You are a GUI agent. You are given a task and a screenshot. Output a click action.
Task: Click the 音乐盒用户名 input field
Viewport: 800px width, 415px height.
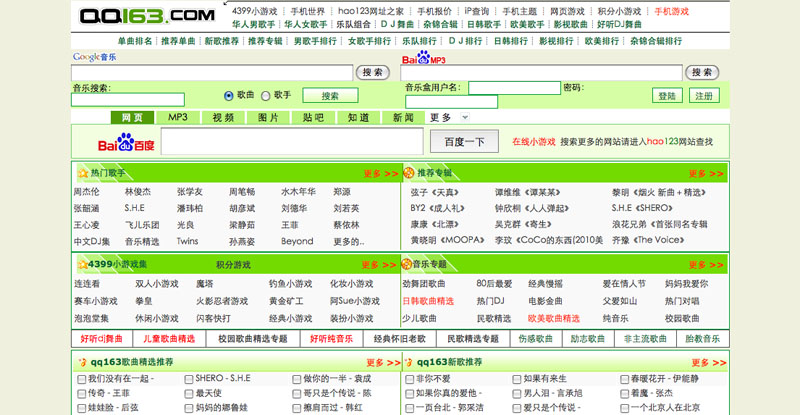[x=514, y=88]
